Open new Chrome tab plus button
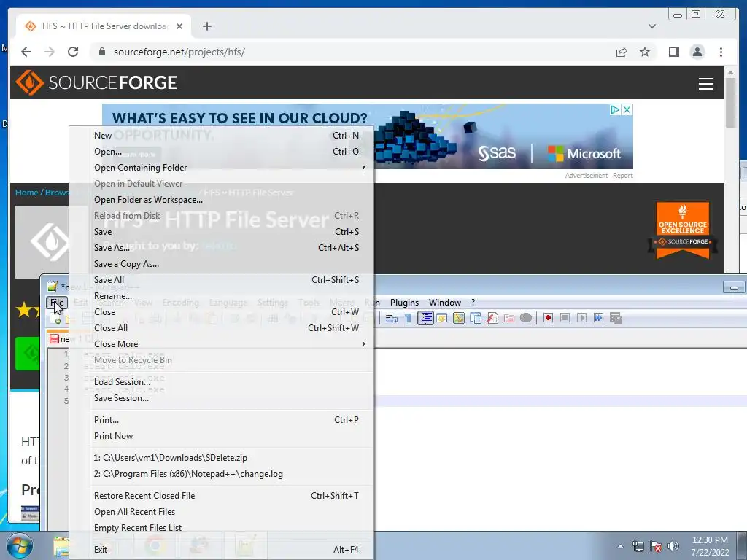 click(206, 26)
